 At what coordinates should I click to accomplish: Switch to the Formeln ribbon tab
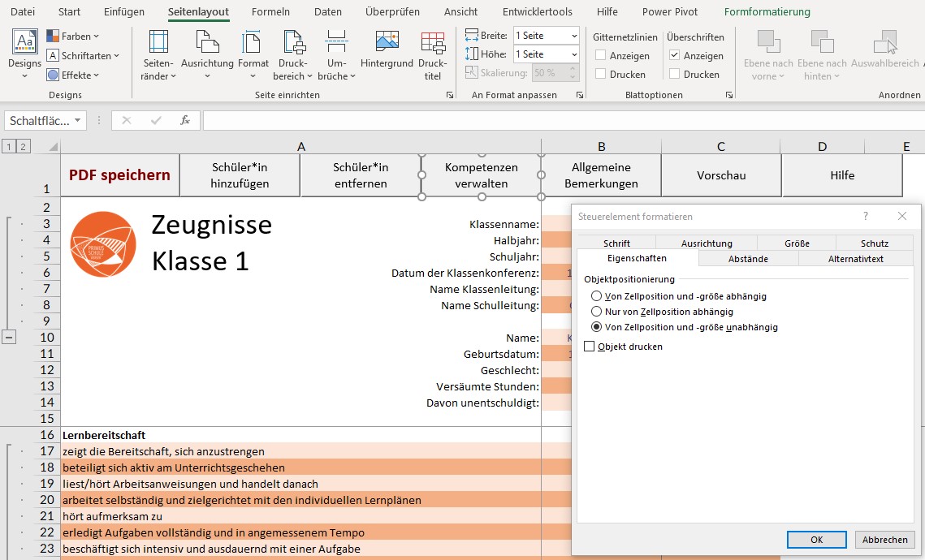[x=270, y=11]
